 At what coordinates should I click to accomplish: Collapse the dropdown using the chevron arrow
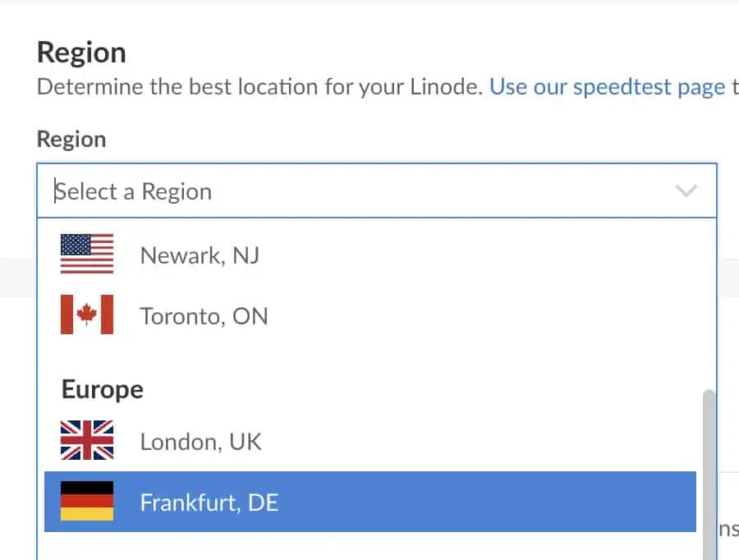(x=686, y=191)
